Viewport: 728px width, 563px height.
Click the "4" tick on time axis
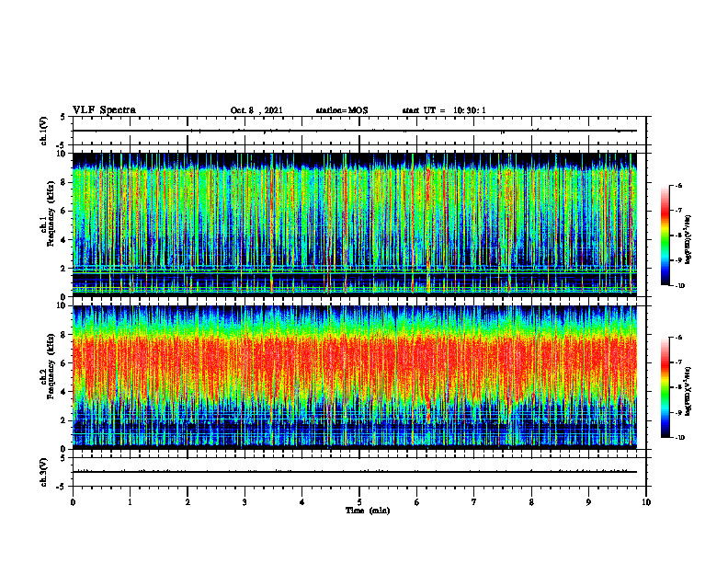(302, 502)
